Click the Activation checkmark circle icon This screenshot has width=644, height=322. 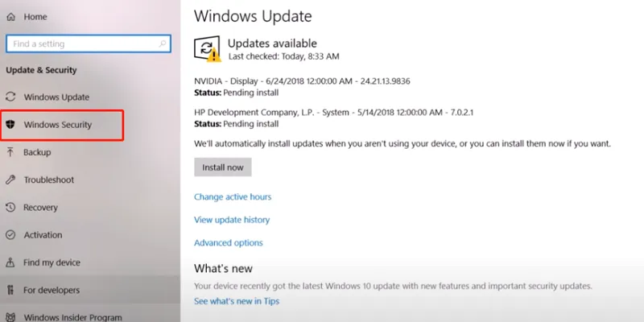(10, 235)
